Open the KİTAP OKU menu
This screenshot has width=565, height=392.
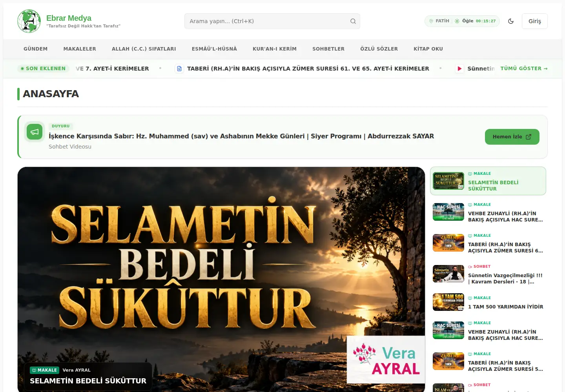click(x=428, y=49)
